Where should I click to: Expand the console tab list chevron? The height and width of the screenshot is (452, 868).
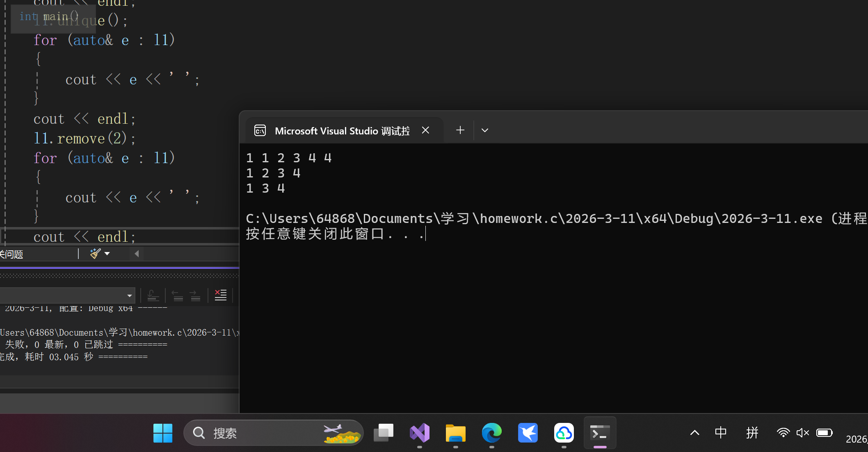click(x=485, y=130)
